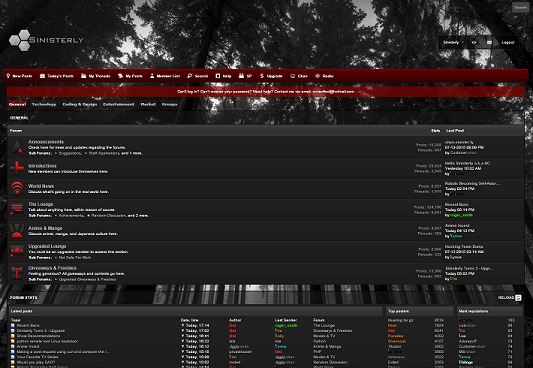
Task: Click the SP item in the navbar
Action: [x=245, y=76]
